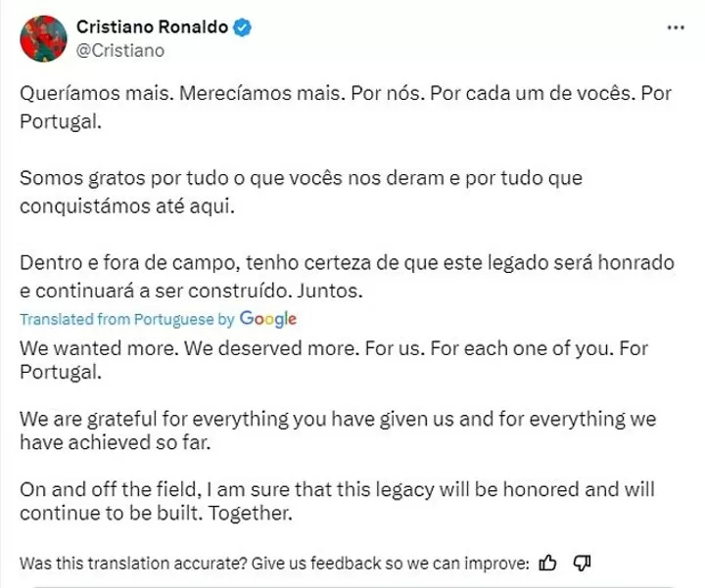Click the original 'Queríamos mais' paragraph
The width and height of the screenshot is (705, 588).
(x=346, y=107)
